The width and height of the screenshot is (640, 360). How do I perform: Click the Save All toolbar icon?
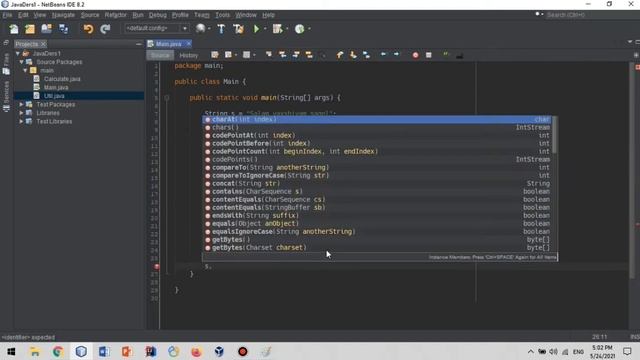click(x=64, y=29)
